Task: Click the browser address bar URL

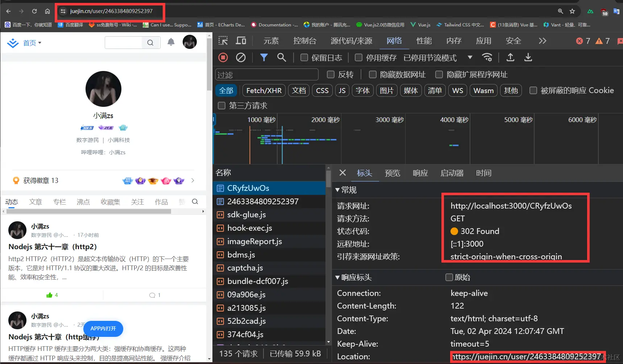Action: (111, 11)
